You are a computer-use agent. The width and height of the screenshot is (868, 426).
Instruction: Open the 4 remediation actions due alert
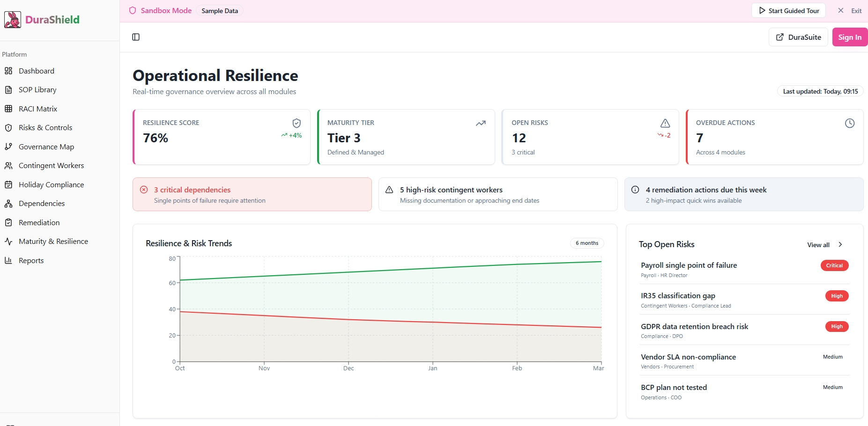[744, 194]
